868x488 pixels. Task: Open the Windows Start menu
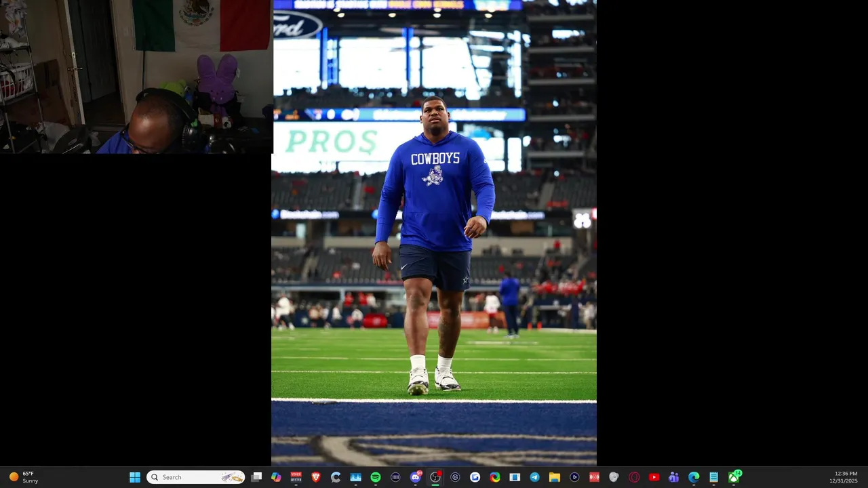pos(135,477)
